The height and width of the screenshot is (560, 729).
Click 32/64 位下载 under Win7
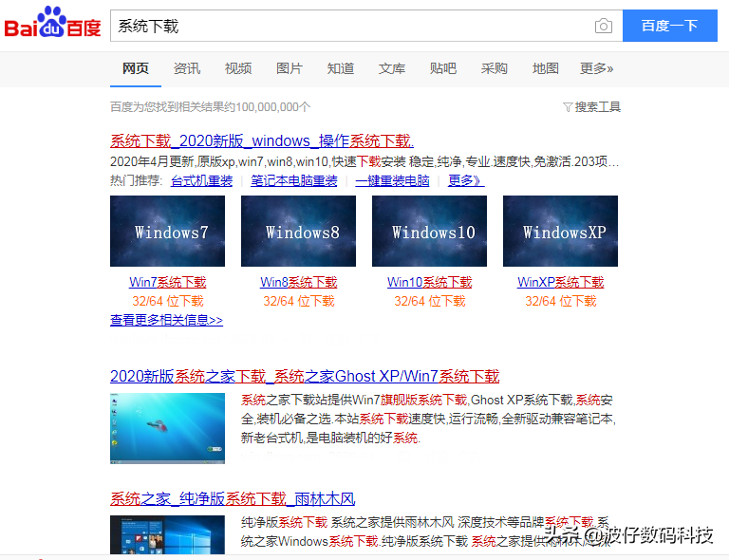pos(167,301)
